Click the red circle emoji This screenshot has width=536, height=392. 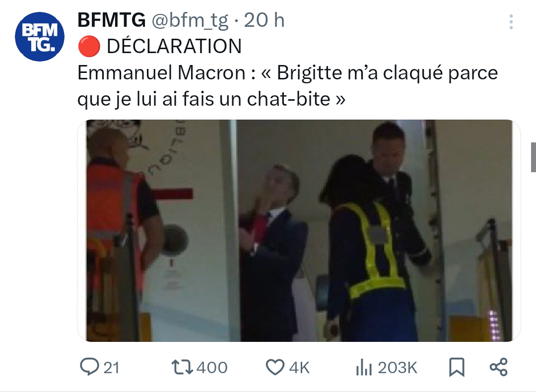pyautogui.click(x=89, y=47)
